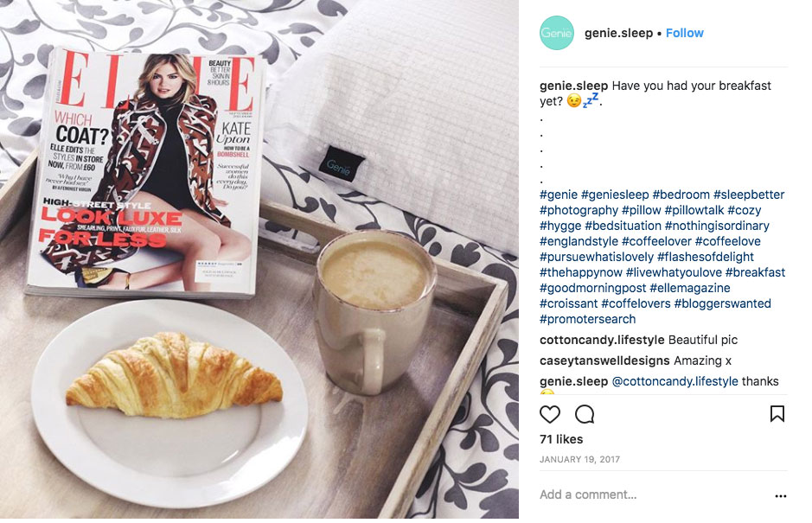This screenshot has height=523, width=812.
Task: Open the #hygge hashtag
Action: coord(560,226)
